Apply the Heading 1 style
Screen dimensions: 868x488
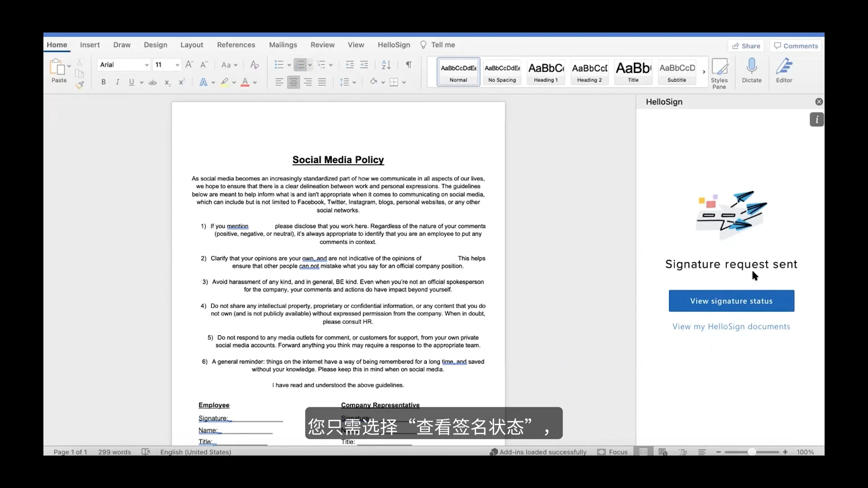tap(546, 71)
